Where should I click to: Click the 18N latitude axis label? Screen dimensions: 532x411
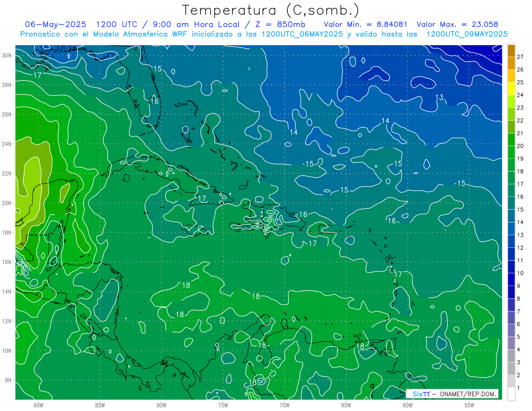tap(7, 232)
